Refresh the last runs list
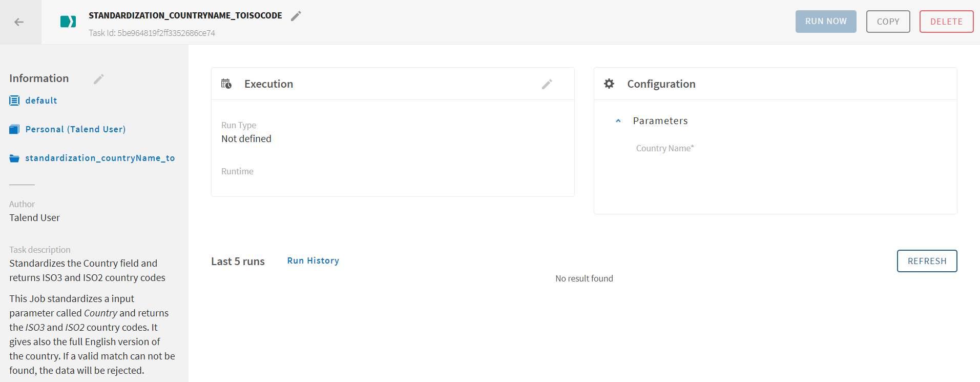980x382 pixels. pyautogui.click(x=927, y=261)
